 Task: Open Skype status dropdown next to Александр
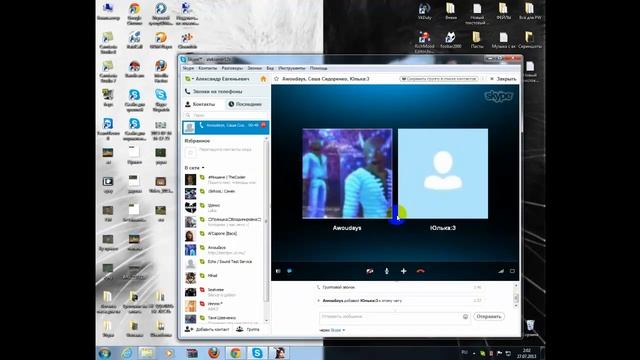point(189,79)
